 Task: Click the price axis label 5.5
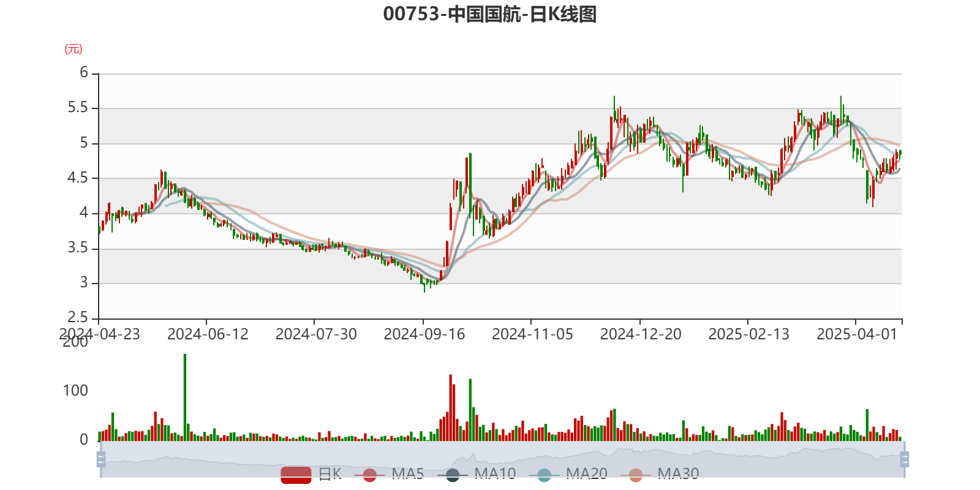(x=78, y=108)
